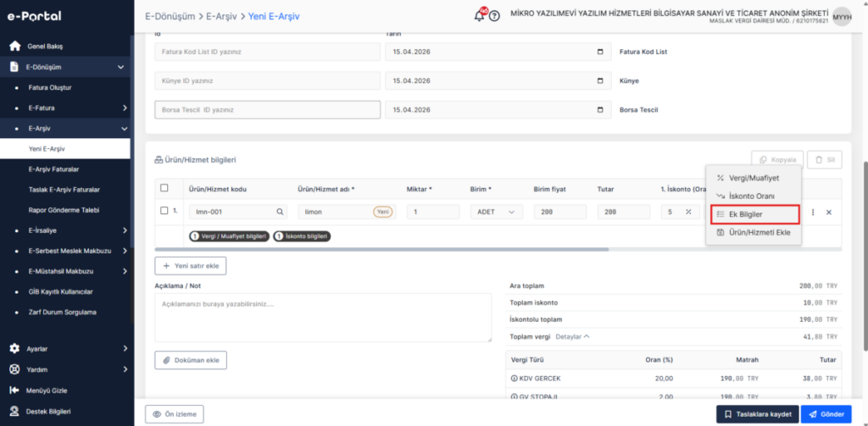Click the page vertical scrollbar thumb
Viewport: 868px width, 426px height.
pyautogui.click(x=865, y=256)
